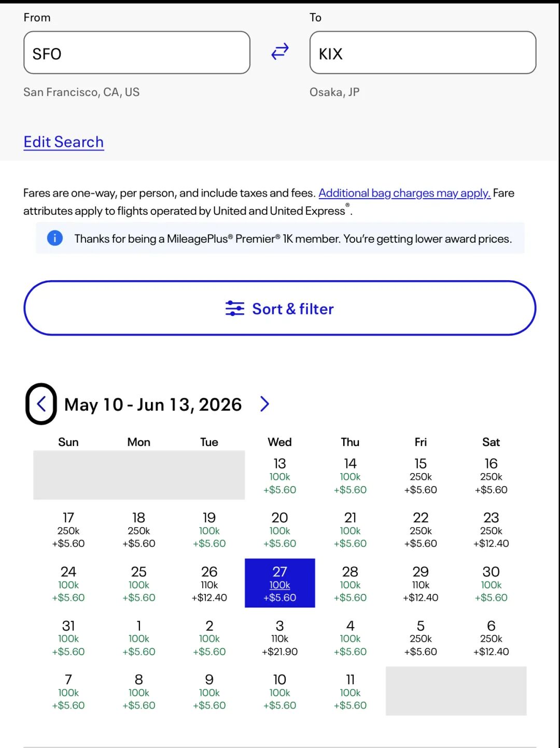Select May 26 fare at 110k

pyautogui.click(x=209, y=584)
